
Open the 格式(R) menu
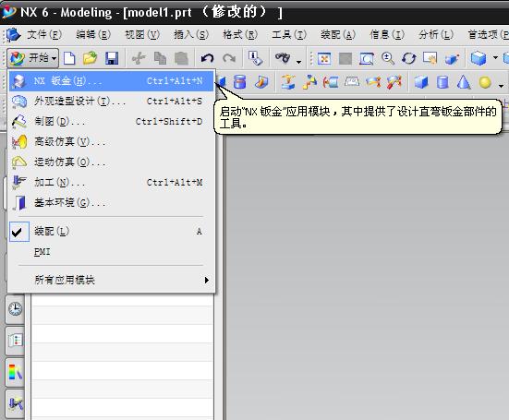tap(240, 34)
